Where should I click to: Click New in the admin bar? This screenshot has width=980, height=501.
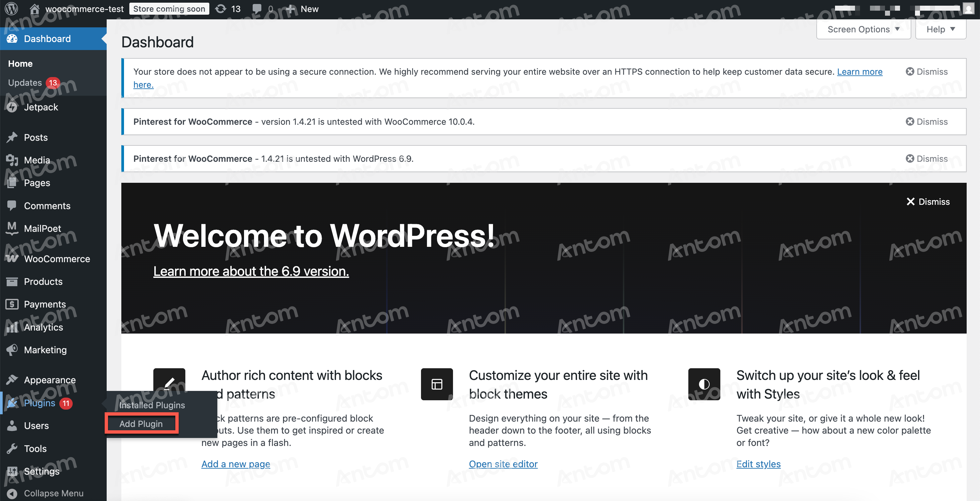pos(310,9)
